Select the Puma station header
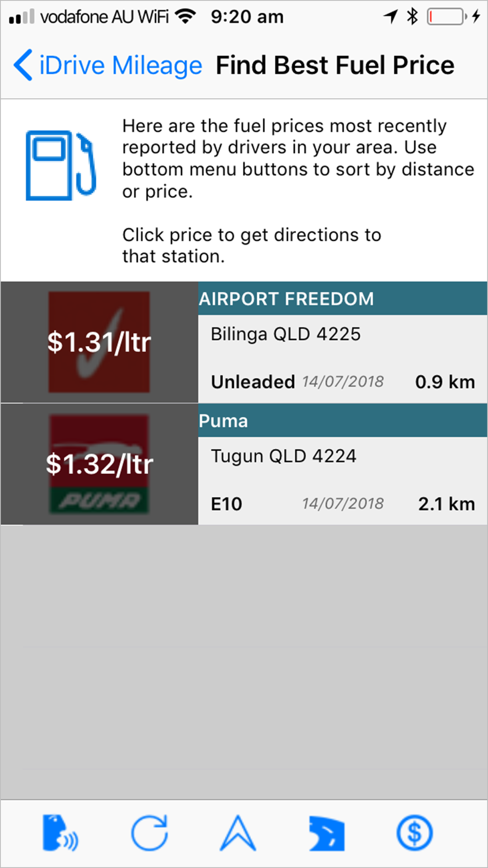 224,421
